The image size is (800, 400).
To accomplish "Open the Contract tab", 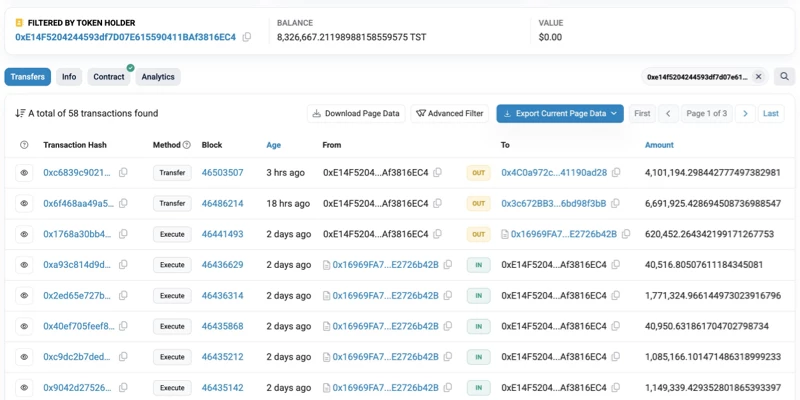I will click(x=109, y=77).
